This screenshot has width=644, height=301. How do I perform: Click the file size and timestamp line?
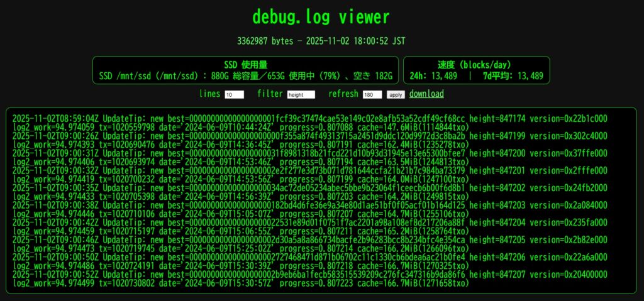click(x=321, y=41)
